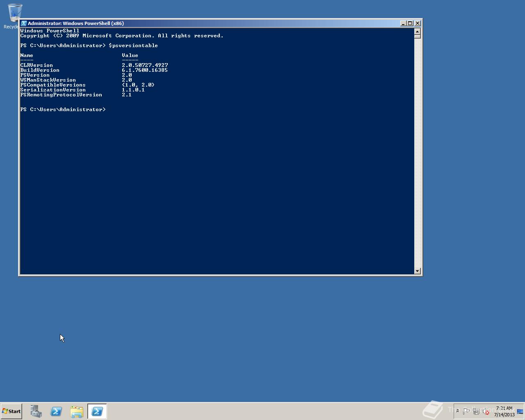525x420 pixels.
Task: Click the 'CLRVersion' row name
Action: click(x=37, y=65)
